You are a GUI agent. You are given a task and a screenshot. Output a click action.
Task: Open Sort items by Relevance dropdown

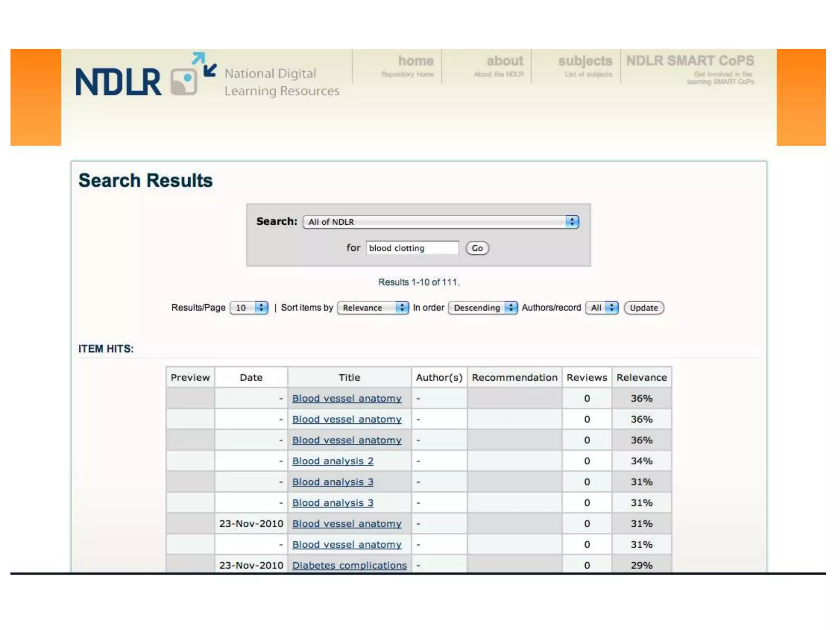(x=372, y=308)
